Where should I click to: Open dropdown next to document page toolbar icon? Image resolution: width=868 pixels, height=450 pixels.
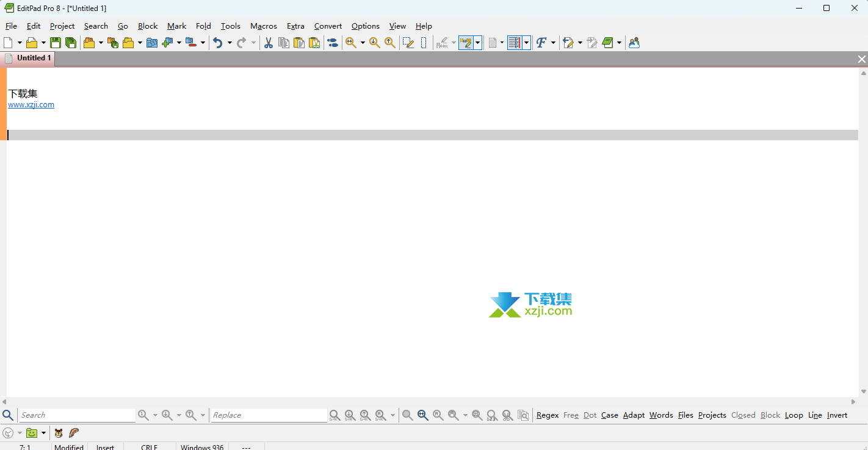[501, 43]
